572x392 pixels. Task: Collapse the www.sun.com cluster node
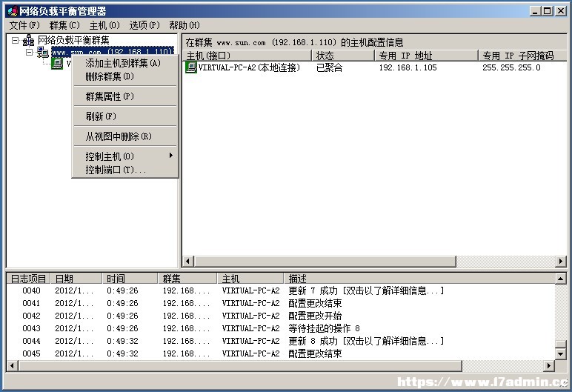(30, 52)
